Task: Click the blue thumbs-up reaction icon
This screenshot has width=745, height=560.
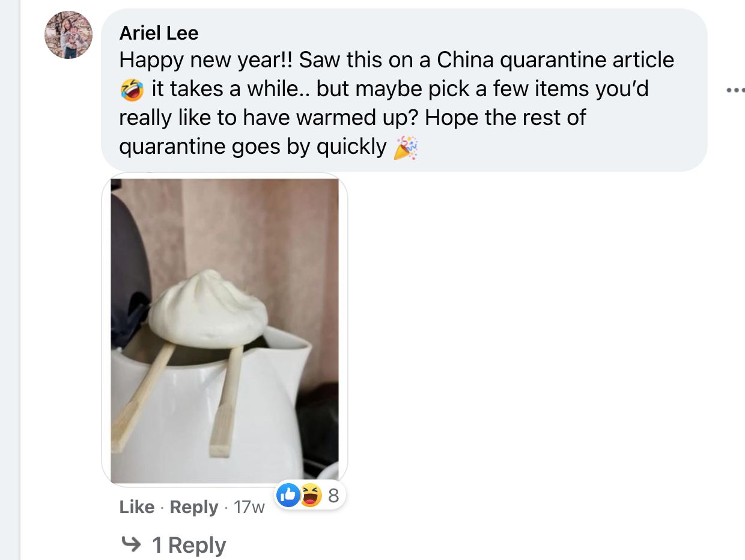Action: [288, 496]
